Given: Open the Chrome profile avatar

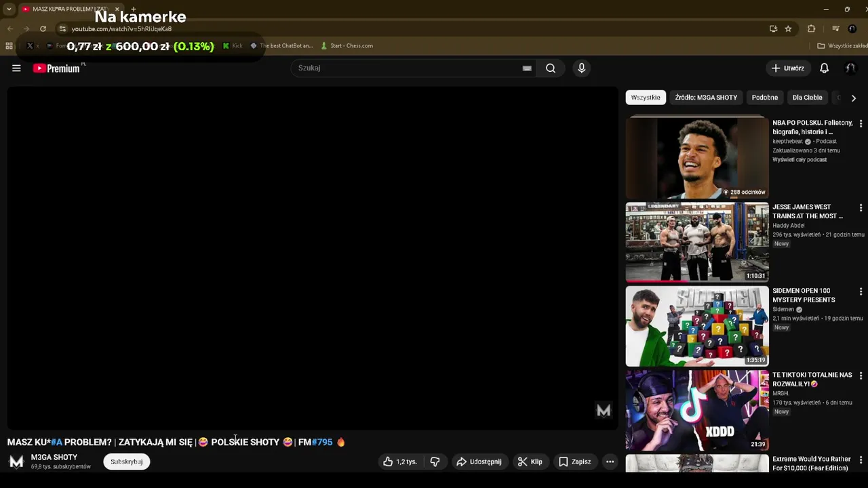Looking at the screenshot, I should pos(852,28).
